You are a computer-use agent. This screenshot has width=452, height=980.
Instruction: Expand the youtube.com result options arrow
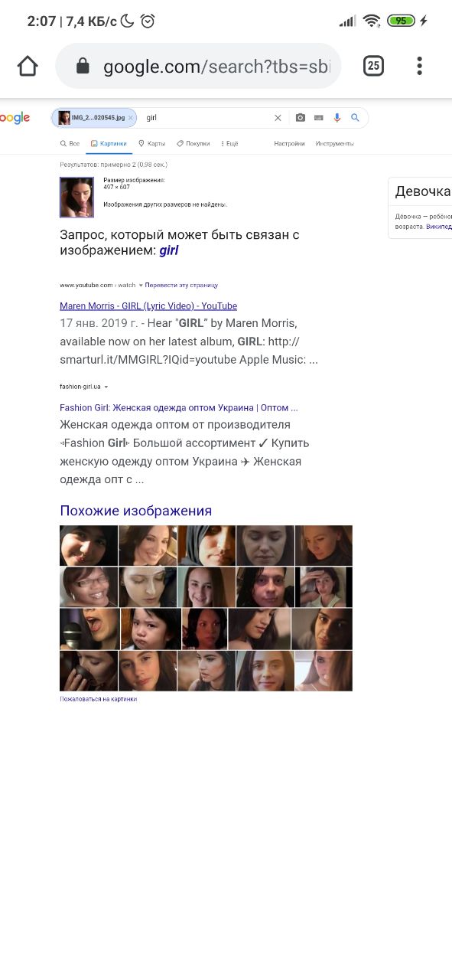[x=141, y=285]
